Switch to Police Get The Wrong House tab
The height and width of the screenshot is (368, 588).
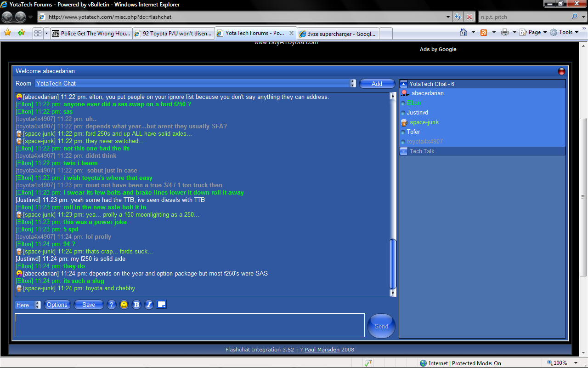(x=91, y=34)
